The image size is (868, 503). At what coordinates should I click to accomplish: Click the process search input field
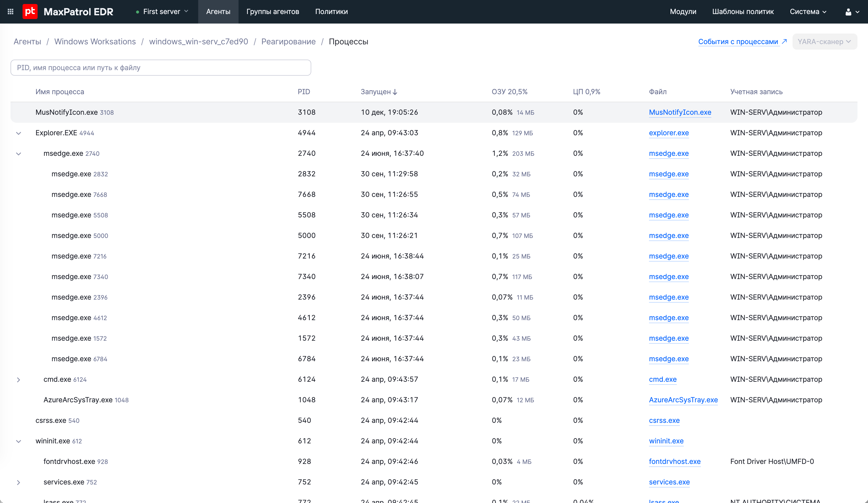point(161,68)
